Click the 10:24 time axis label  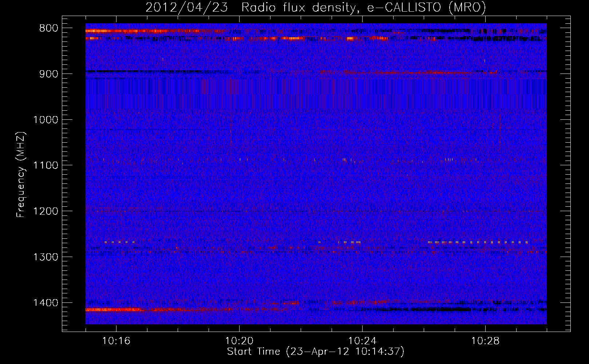[x=362, y=341]
